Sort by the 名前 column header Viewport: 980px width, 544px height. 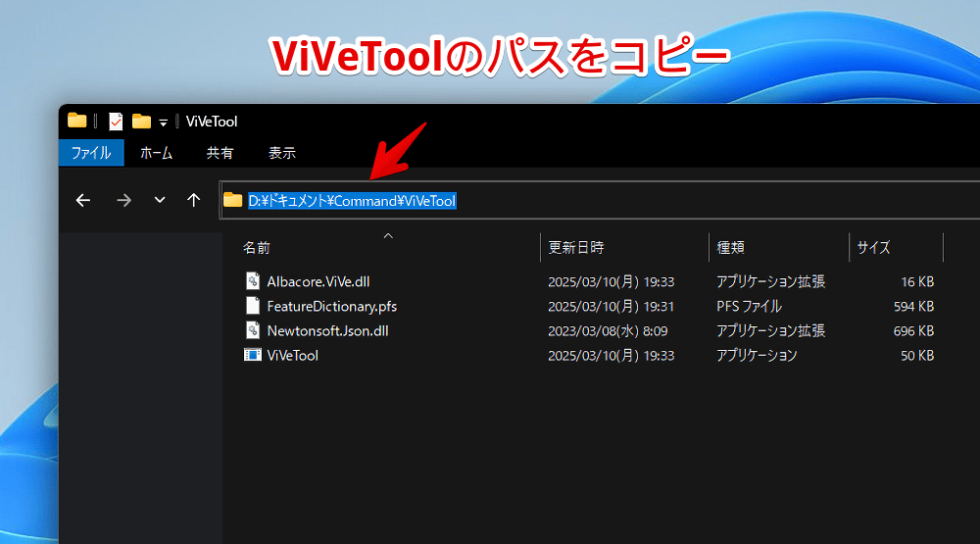pos(256,248)
